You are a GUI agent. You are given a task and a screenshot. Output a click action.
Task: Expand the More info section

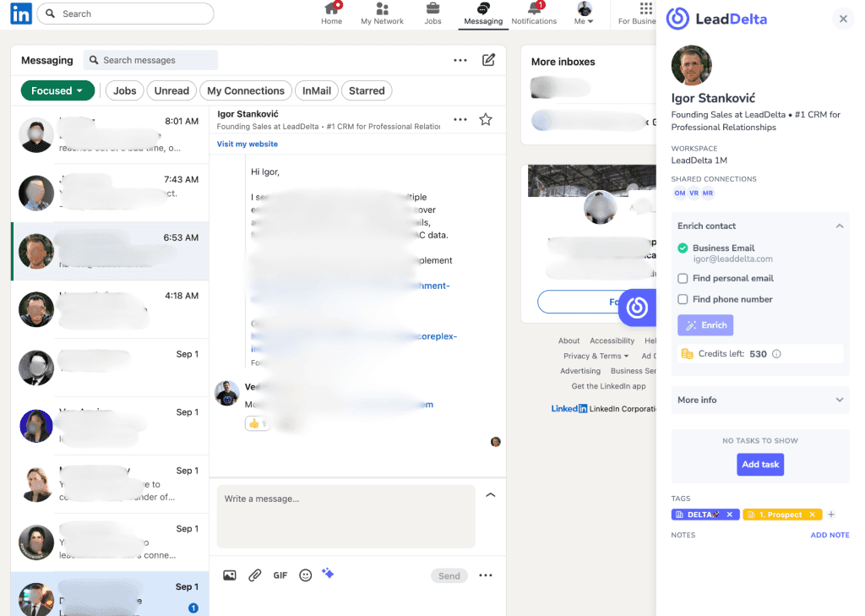point(839,400)
